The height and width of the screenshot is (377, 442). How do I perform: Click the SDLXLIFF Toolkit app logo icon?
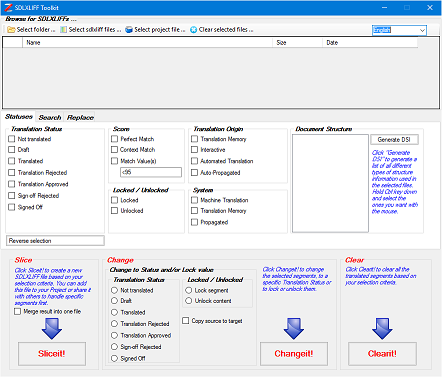point(8,7)
